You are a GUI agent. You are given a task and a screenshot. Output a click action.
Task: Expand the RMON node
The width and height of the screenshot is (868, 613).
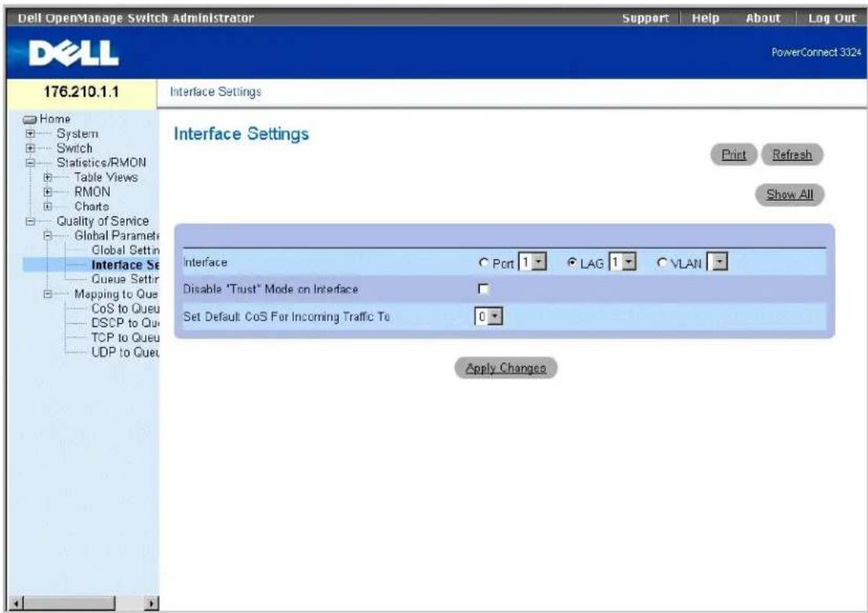(48, 192)
